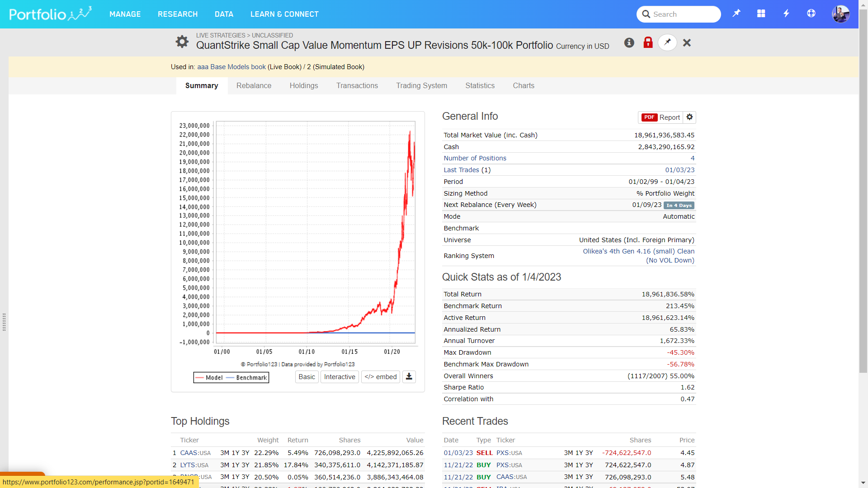Switch to the Rebalance tab
Image resolution: width=868 pixels, height=488 pixels.
[254, 85]
